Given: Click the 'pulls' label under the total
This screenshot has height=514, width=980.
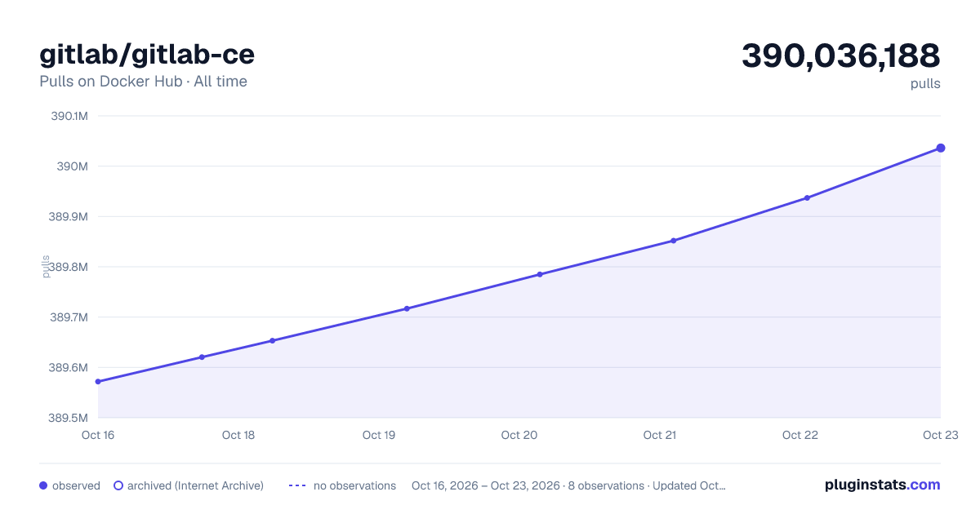Looking at the screenshot, I should 925,84.
